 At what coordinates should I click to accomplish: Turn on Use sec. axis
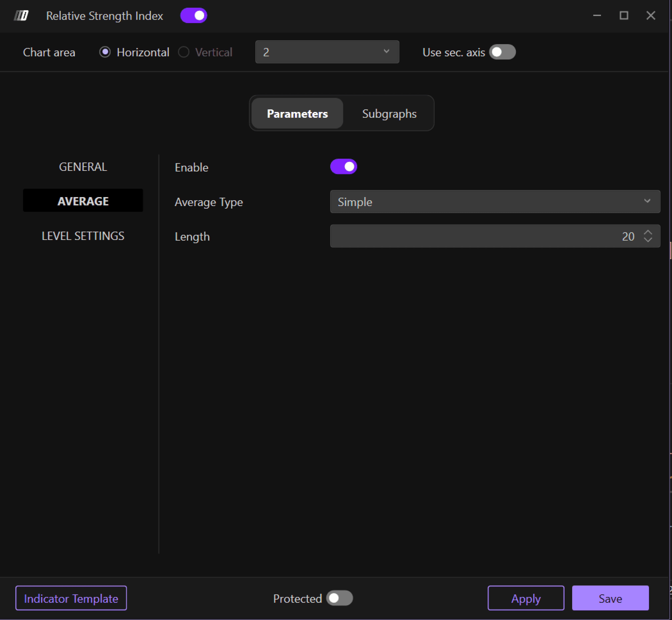pyautogui.click(x=502, y=52)
